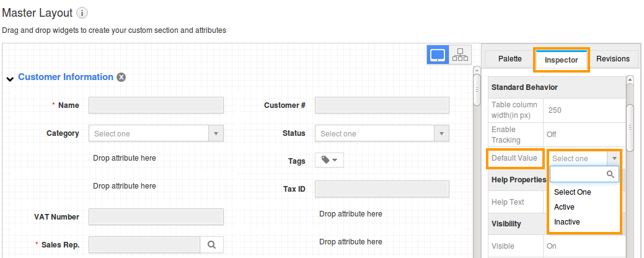Choose Active from the dropdown list
The width and height of the screenshot is (644, 258).
point(564,207)
